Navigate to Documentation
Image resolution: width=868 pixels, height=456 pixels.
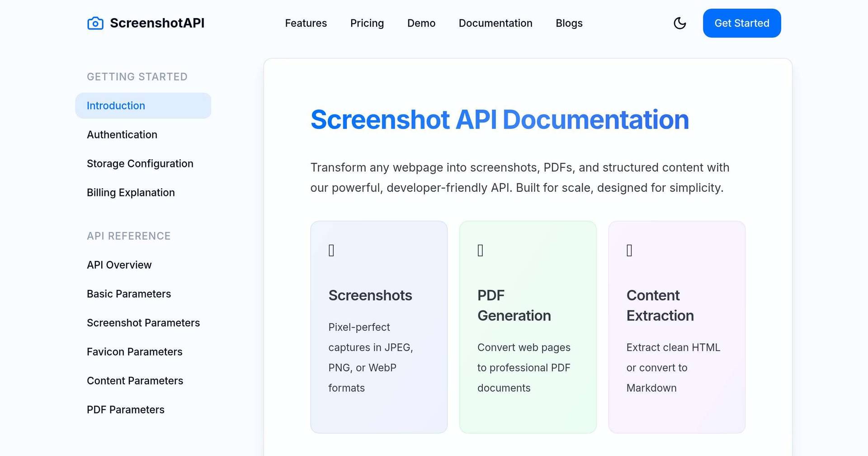click(x=495, y=23)
